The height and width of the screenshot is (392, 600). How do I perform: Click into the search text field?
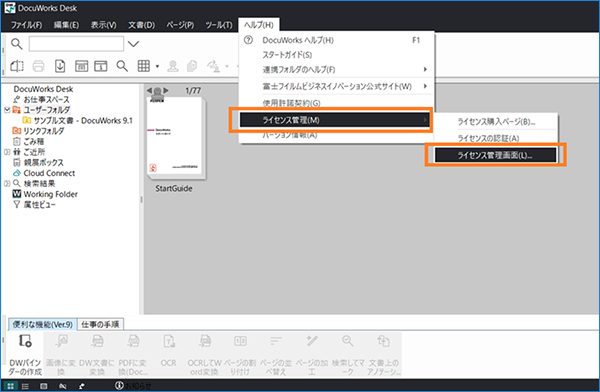pyautogui.click(x=76, y=44)
